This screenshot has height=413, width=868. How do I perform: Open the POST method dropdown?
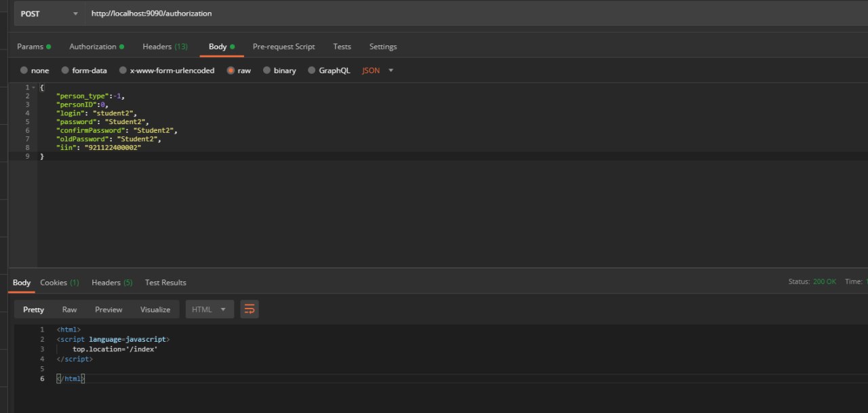click(49, 14)
